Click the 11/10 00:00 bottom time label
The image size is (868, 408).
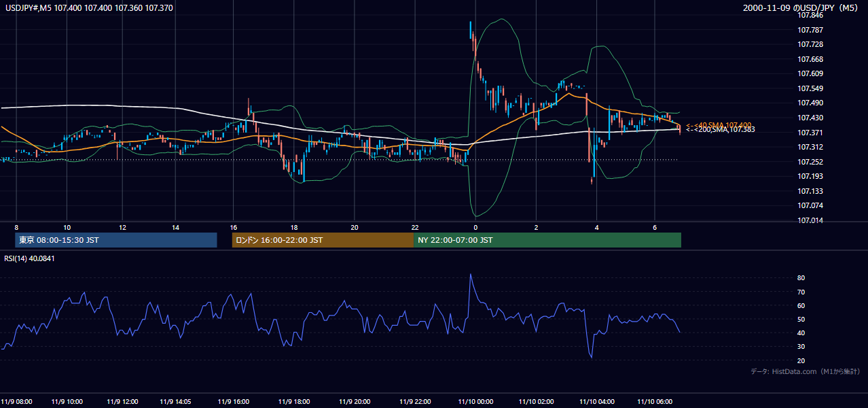coord(475,402)
